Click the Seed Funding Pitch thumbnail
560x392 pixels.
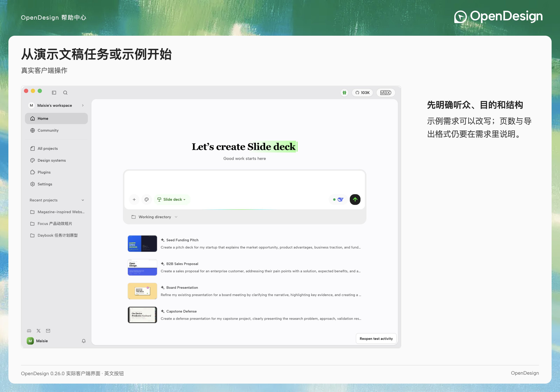pyautogui.click(x=142, y=243)
